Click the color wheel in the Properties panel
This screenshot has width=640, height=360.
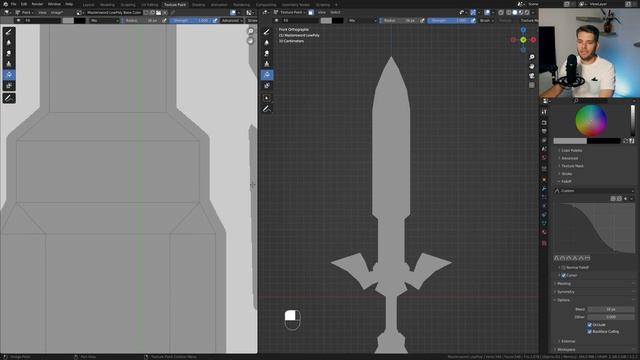pos(591,120)
